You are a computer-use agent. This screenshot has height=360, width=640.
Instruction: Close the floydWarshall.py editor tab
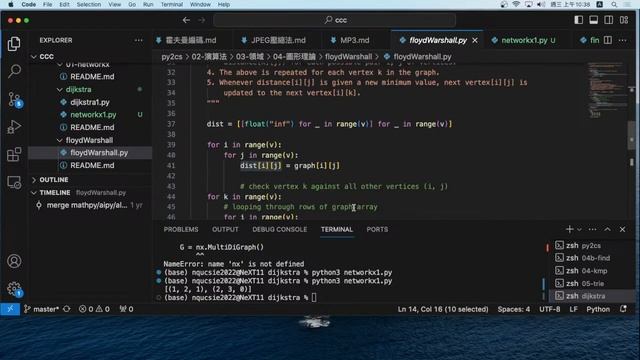475,40
